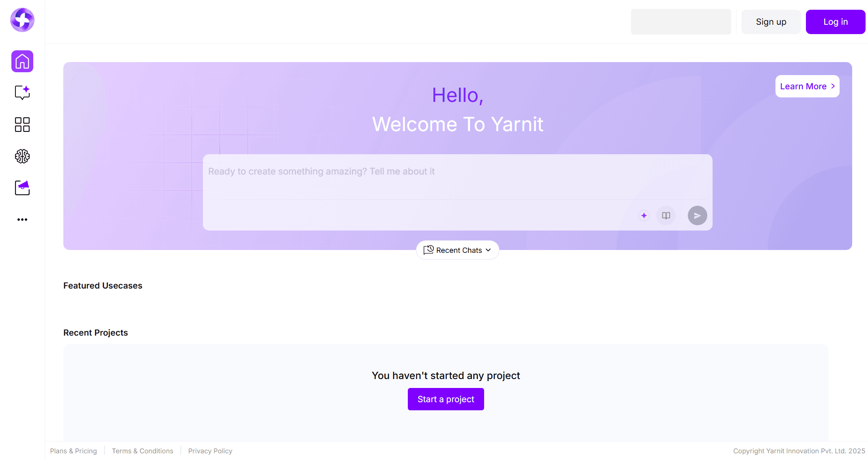Click the sparkle enhance prompt icon

pyautogui.click(x=644, y=215)
